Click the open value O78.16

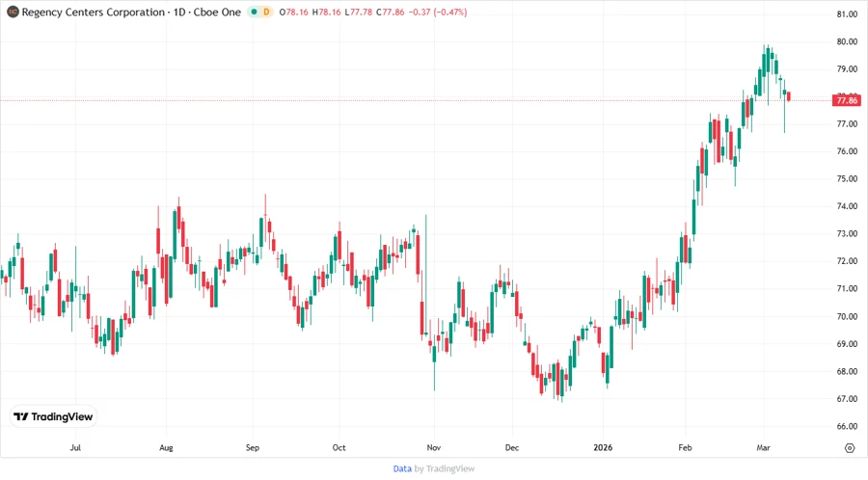pos(293,12)
